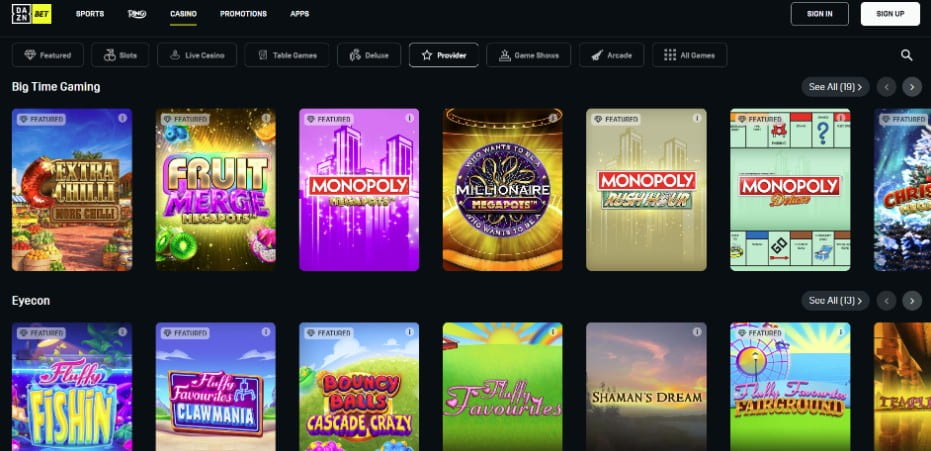Show info for Fluffy Favourites Clawmania
The height and width of the screenshot is (451, 931).
pos(266,332)
